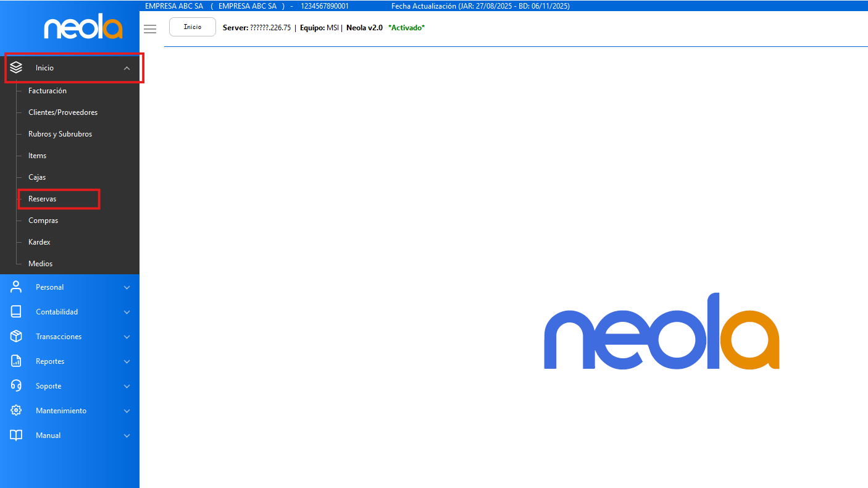This screenshot has width=868, height=488.
Task: Click the neola logo in sidebar header
Action: 83,28
